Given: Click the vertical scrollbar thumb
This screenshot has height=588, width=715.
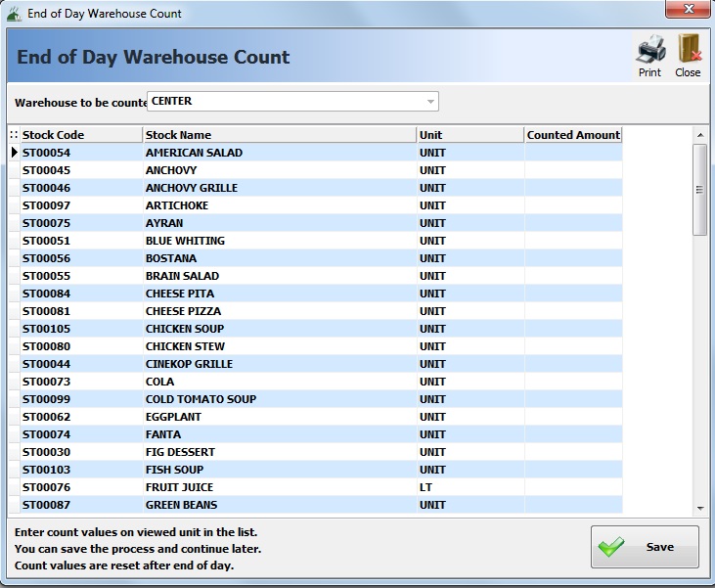Looking at the screenshot, I should (699, 190).
